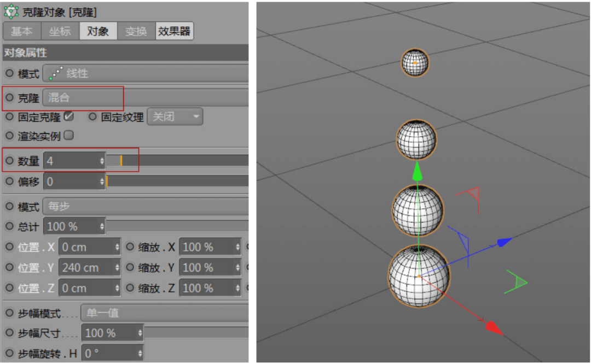Adjust the 总计 slider bar

177,226
